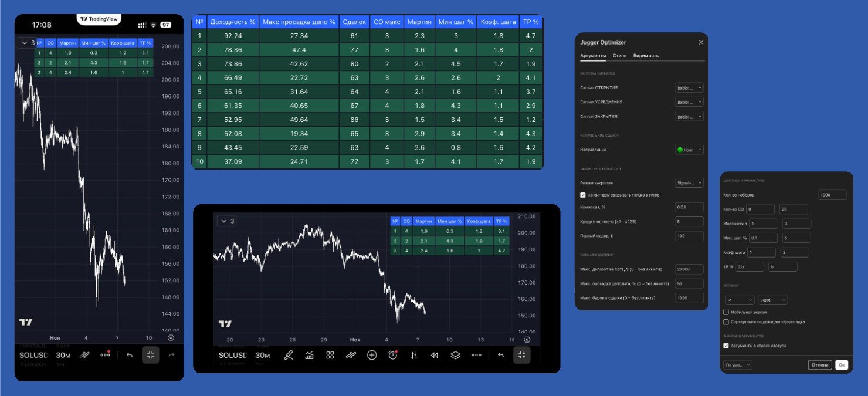
Task: Click 'Доходность %' header in results table
Action: tap(232, 22)
